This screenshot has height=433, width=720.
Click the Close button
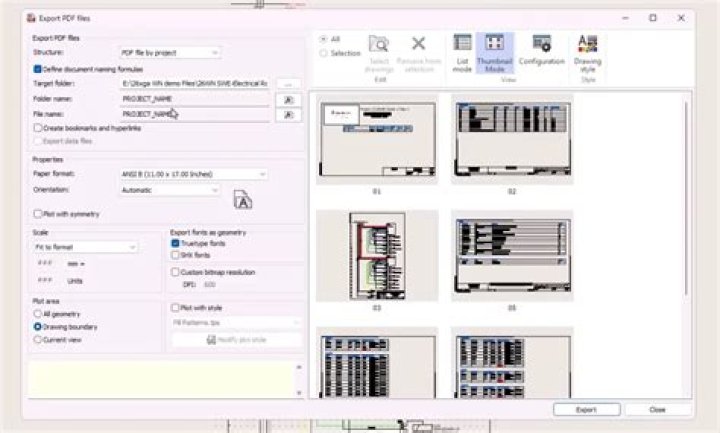[657, 410]
